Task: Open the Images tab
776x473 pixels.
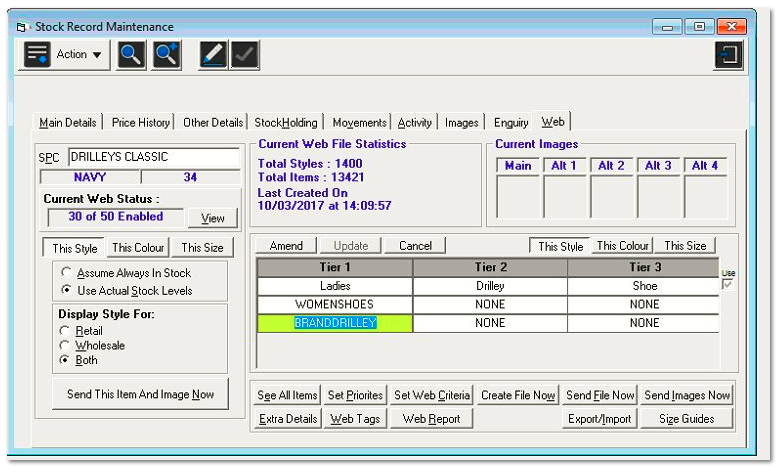Action: click(x=461, y=122)
